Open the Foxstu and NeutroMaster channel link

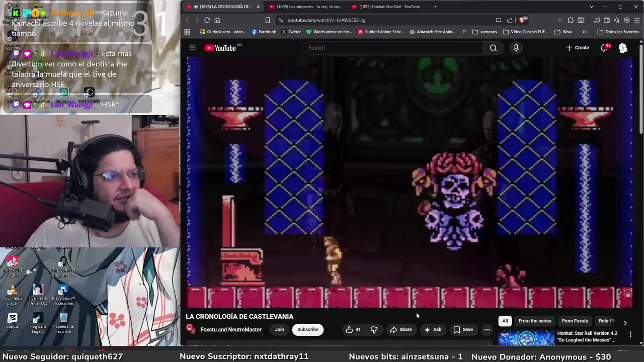[231, 330]
